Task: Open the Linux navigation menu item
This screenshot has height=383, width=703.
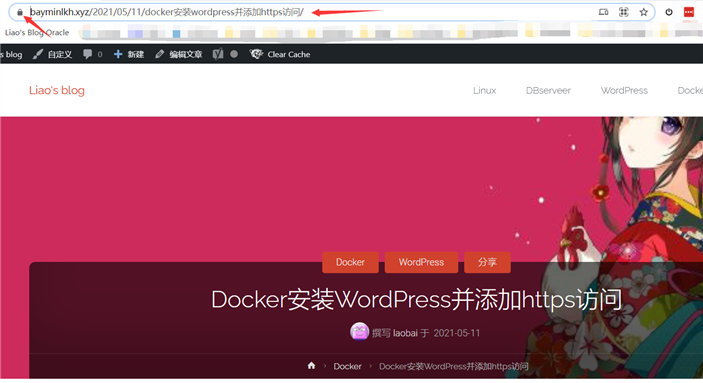Action: (x=485, y=91)
